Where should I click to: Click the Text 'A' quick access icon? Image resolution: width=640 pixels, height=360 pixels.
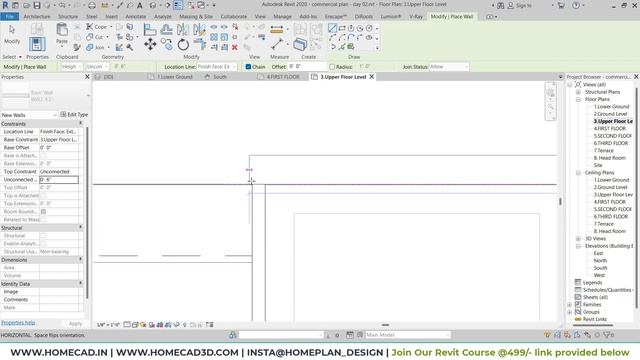point(140,5)
